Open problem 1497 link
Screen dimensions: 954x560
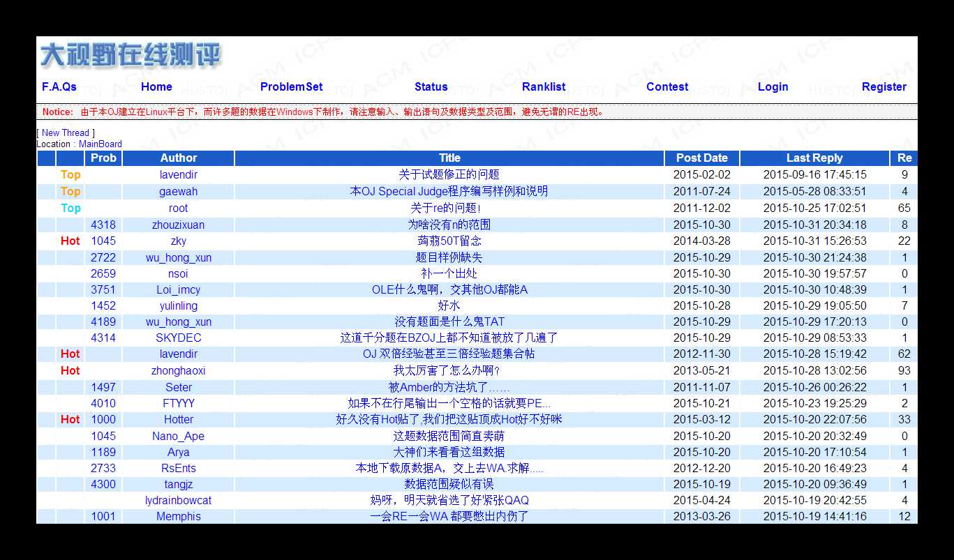pos(103,387)
